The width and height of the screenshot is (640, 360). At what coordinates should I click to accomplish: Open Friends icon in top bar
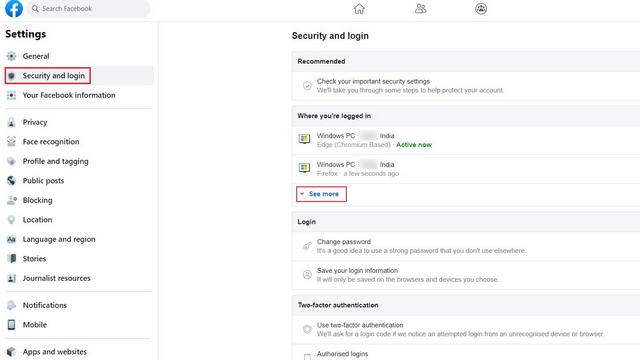pos(420,9)
